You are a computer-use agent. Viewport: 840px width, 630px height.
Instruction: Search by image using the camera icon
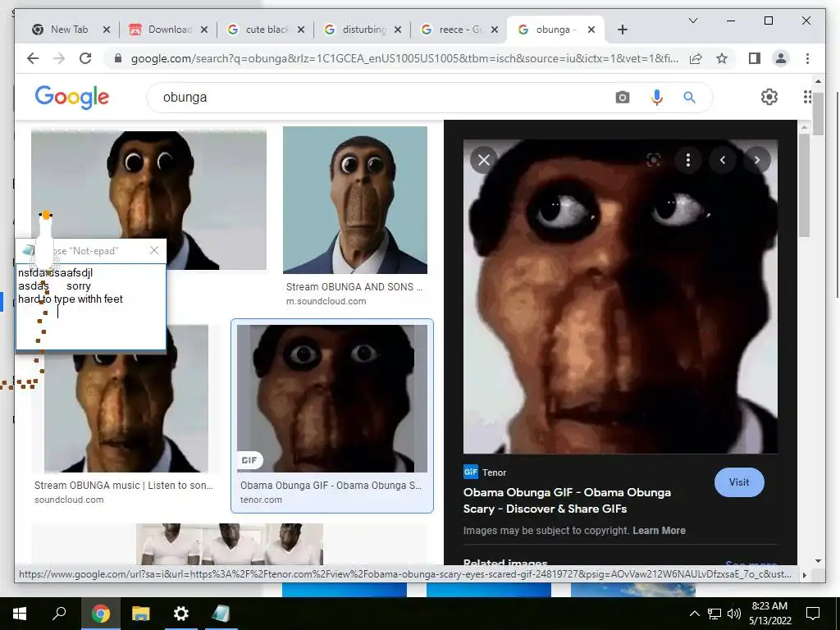coord(622,98)
